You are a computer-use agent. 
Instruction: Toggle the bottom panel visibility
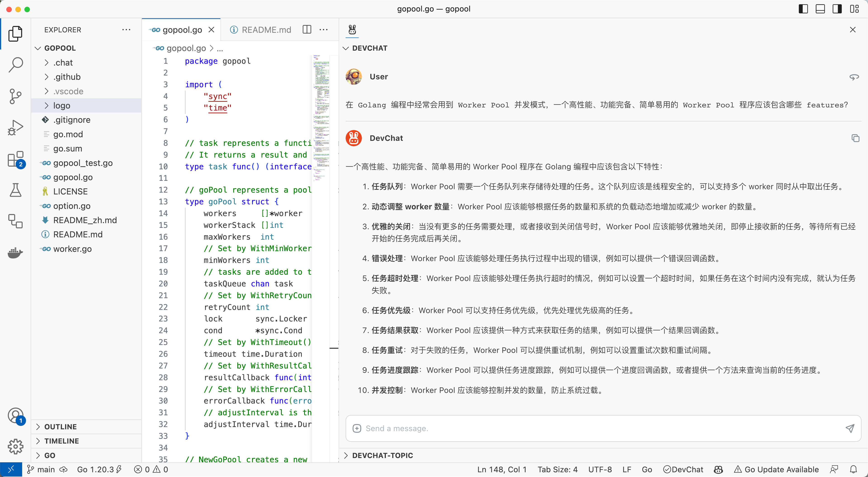coord(820,9)
